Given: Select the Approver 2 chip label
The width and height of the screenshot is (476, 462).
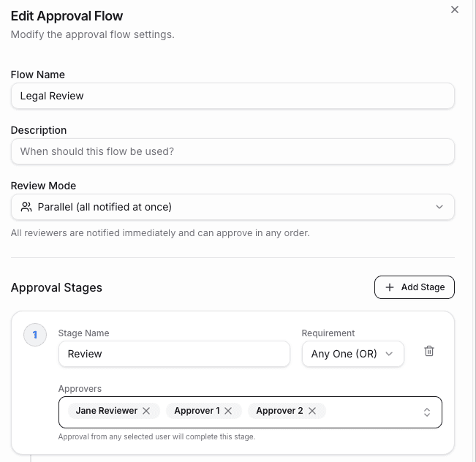Looking at the screenshot, I should (279, 411).
